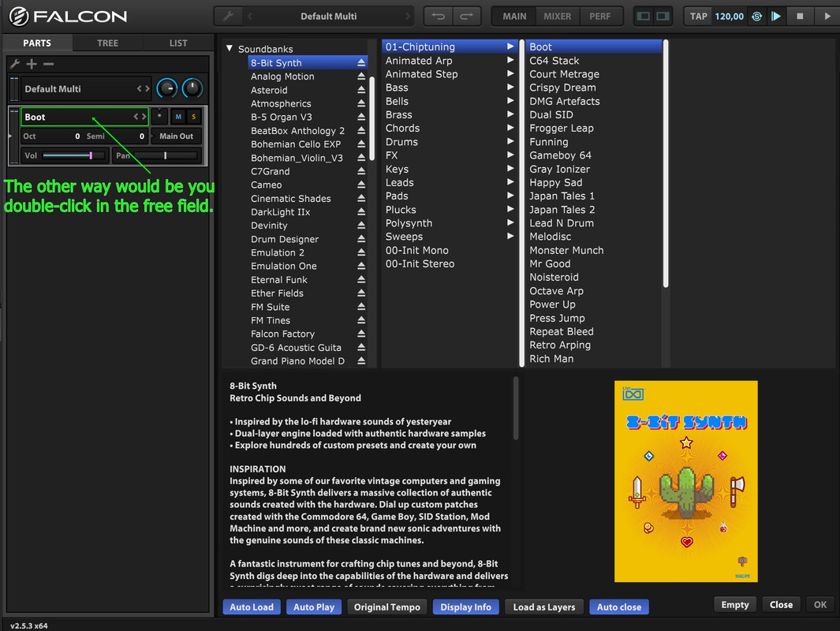Solo the Boot part with S
The height and width of the screenshot is (631, 840).
point(193,117)
